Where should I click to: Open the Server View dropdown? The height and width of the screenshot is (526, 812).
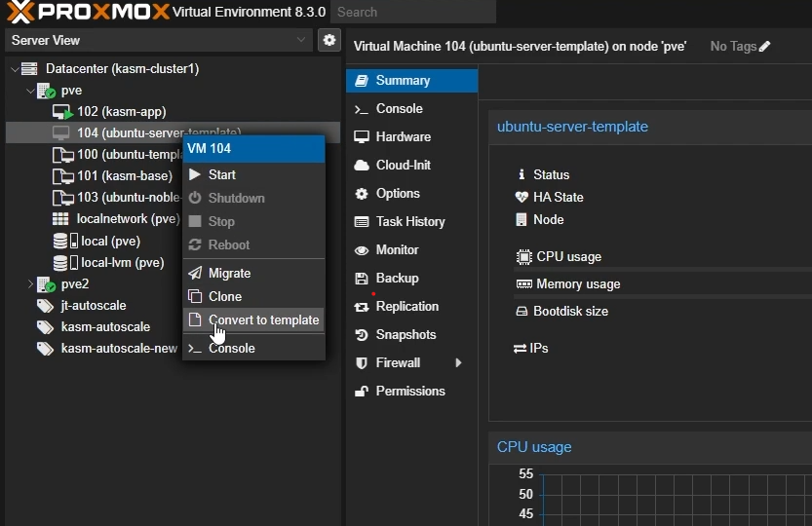point(301,40)
